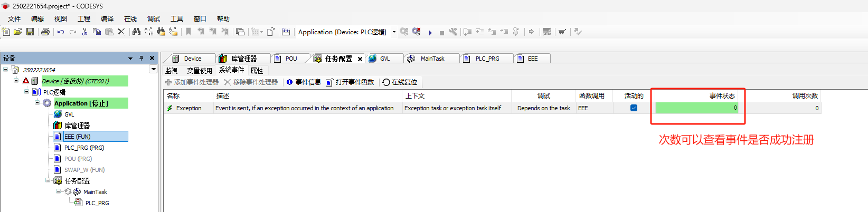868x212 pixels.
Task: Undo the last action
Action: pos(61,32)
